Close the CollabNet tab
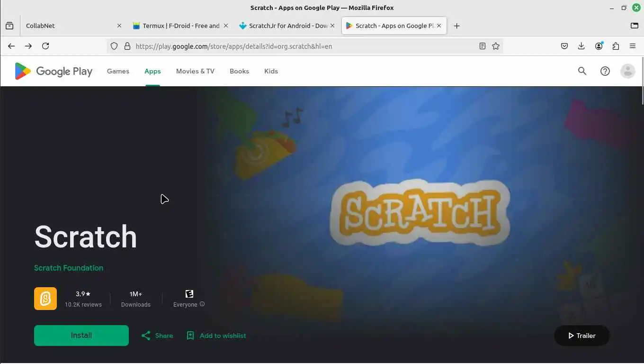644x364 pixels. coord(119,26)
